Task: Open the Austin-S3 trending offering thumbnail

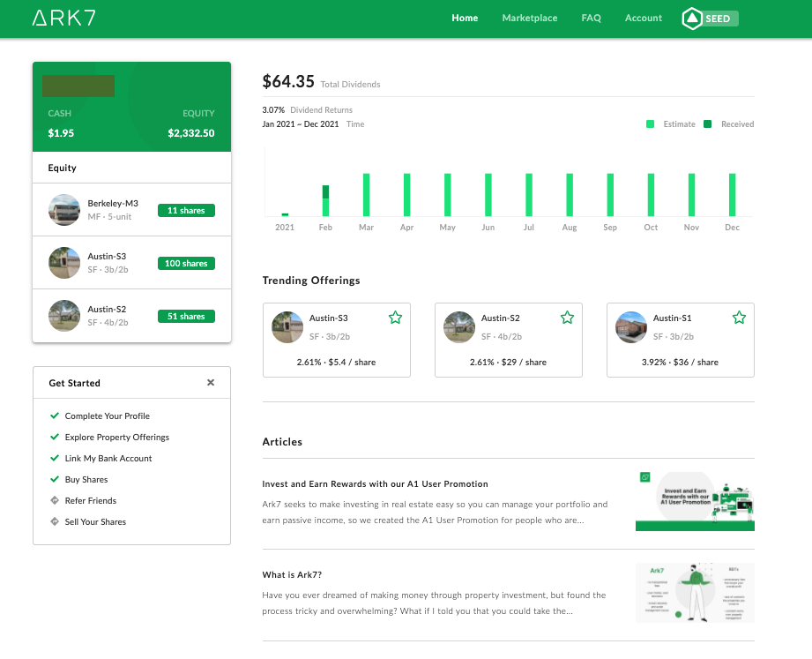Action: pos(287,327)
